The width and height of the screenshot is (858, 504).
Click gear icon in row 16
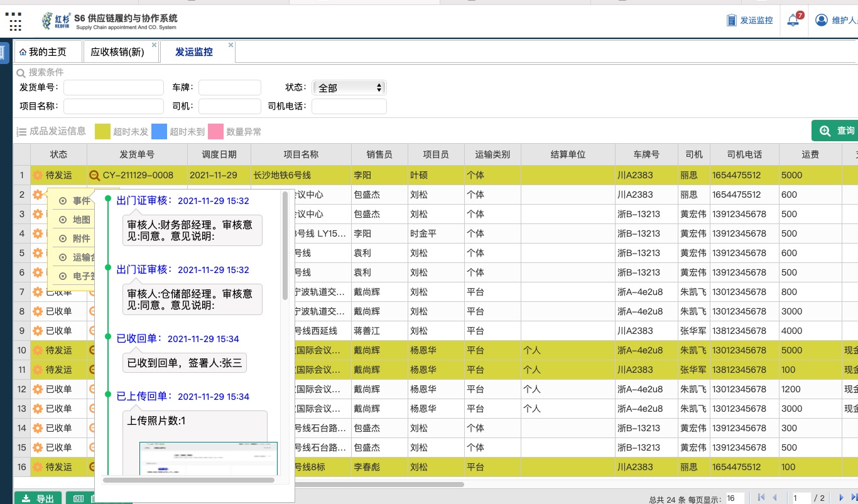click(x=38, y=467)
